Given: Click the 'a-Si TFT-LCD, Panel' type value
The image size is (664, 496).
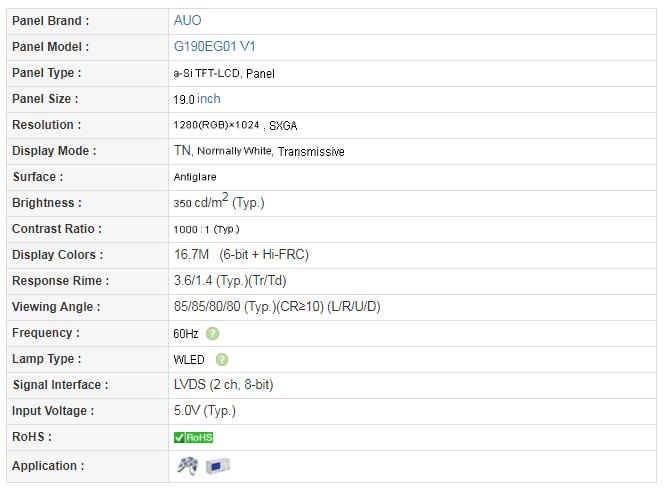Looking at the screenshot, I should (224, 73).
